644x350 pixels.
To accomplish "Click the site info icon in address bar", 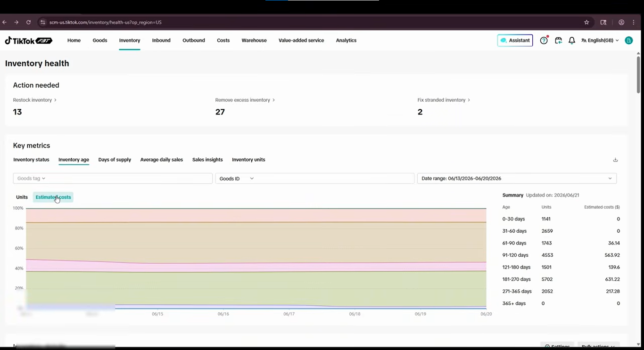I will pyautogui.click(x=42, y=22).
